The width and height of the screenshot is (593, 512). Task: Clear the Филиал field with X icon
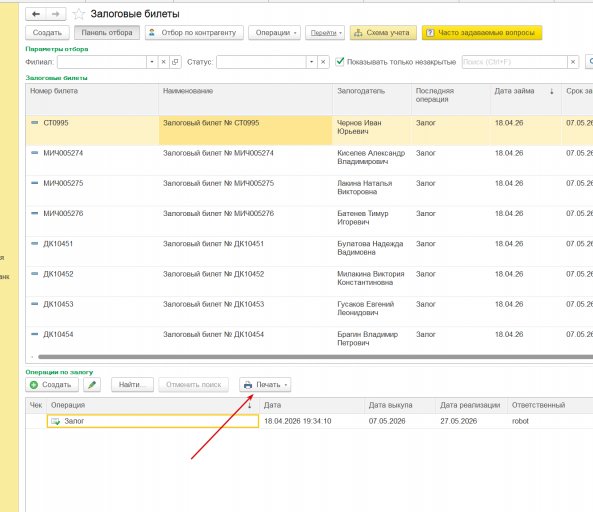coord(163,62)
